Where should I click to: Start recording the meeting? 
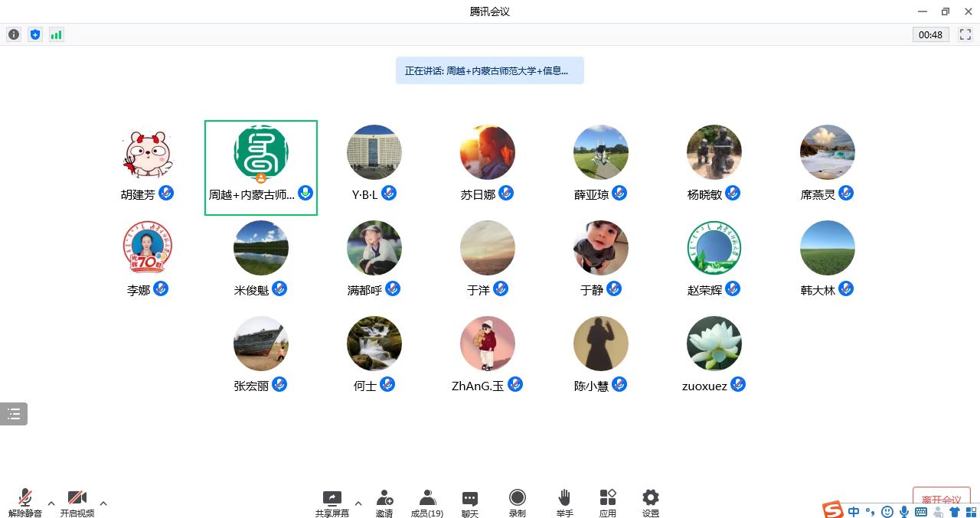coord(518,503)
